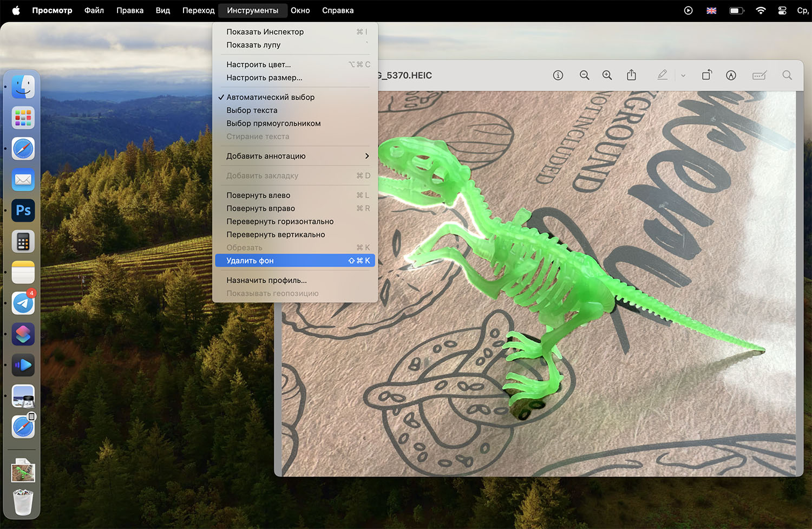This screenshot has height=529, width=812.
Task: Click the dinosaur image thumbnail in Dock
Action: point(23,471)
